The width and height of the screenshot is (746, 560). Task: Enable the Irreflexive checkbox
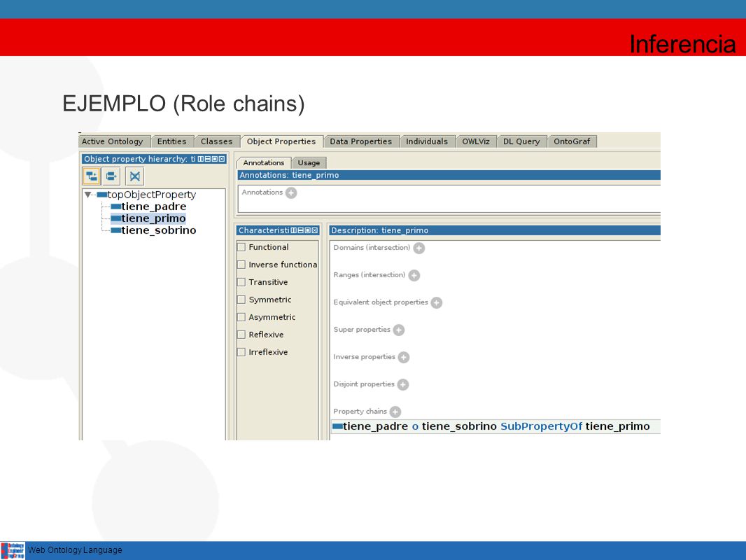[241, 352]
